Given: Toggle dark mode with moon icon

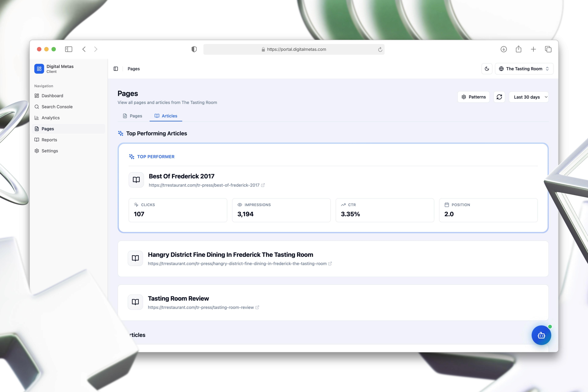Looking at the screenshot, I should [x=487, y=69].
